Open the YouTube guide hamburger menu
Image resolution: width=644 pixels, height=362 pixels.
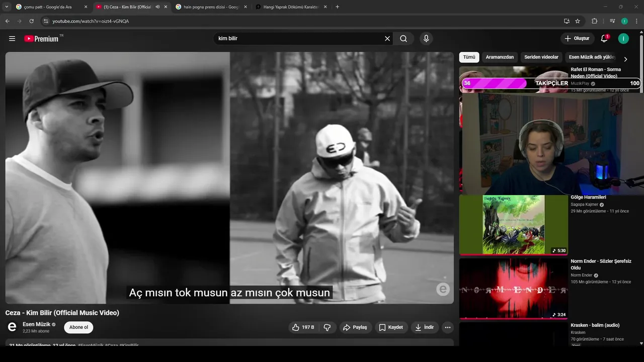12,39
